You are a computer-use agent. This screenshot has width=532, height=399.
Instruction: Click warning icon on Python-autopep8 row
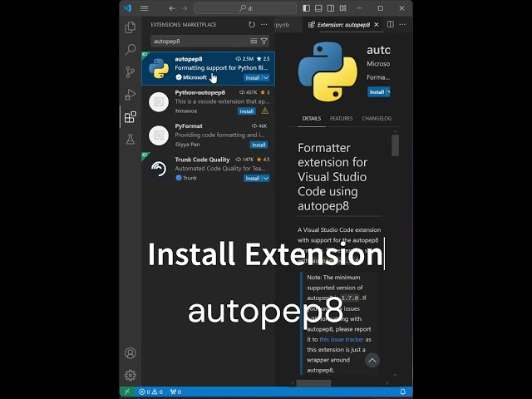tap(264, 111)
